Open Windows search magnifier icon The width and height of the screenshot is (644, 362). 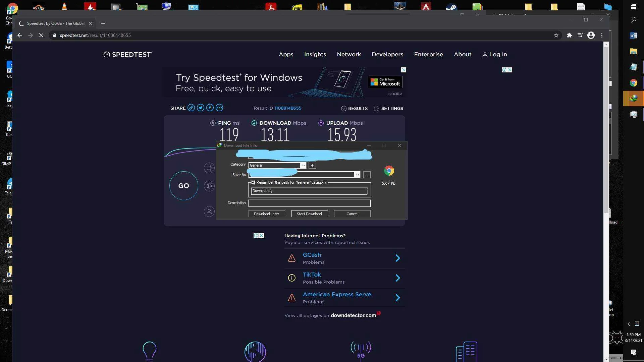634,20
